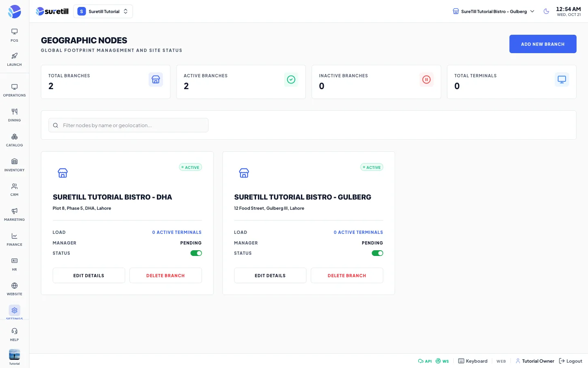588x368 pixels.
Task: Click the API status indicator
Action: tap(425, 361)
